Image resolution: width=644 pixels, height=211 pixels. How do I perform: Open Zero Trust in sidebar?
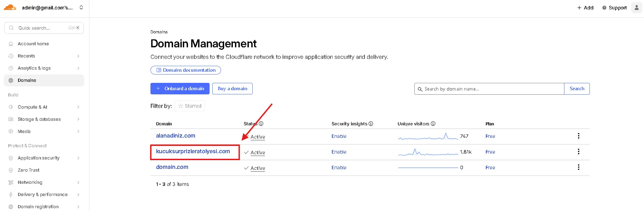[28, 170]
